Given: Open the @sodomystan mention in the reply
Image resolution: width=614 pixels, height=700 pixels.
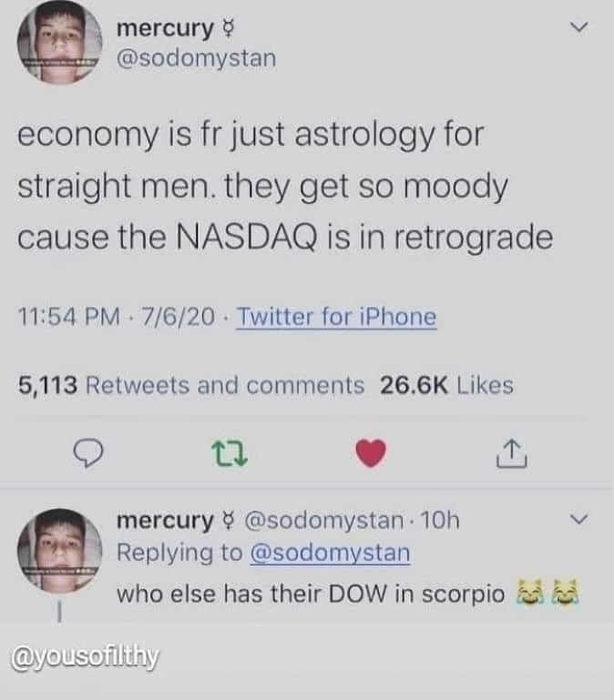Looking at the screenshot, I should click(x=330, y=553).
